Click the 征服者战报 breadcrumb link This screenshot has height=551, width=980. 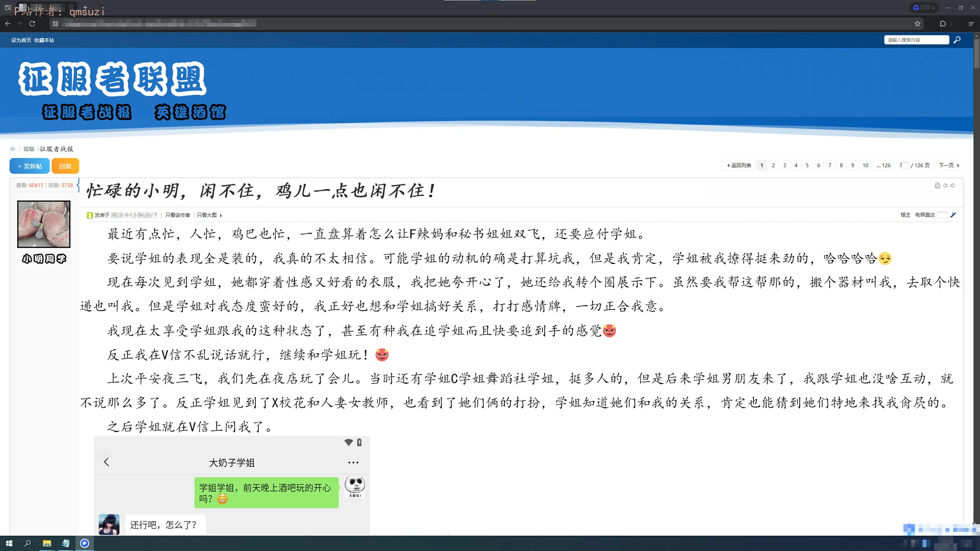pyautogui.click(x=57, y=149)
